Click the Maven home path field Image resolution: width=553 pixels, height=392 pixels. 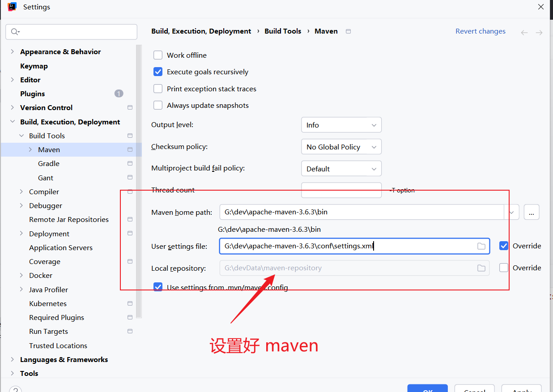pyautogui.click(x=362, y=212)
